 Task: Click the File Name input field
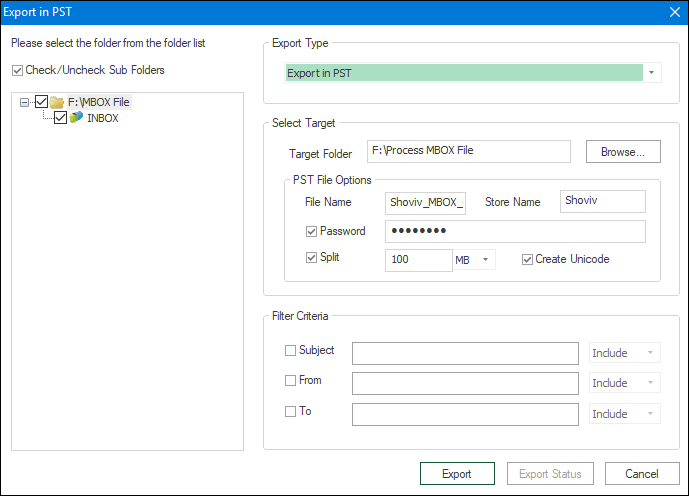[425, 203]
